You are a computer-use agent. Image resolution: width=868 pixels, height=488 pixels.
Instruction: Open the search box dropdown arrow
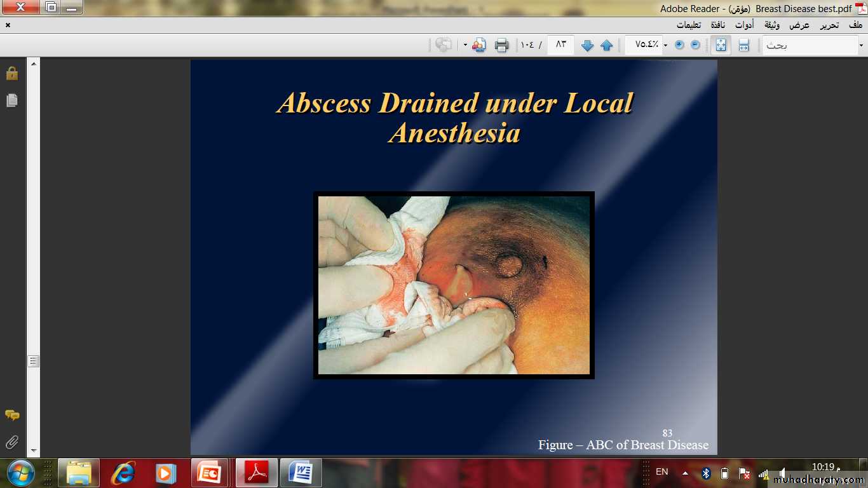(x=861, y=45)
